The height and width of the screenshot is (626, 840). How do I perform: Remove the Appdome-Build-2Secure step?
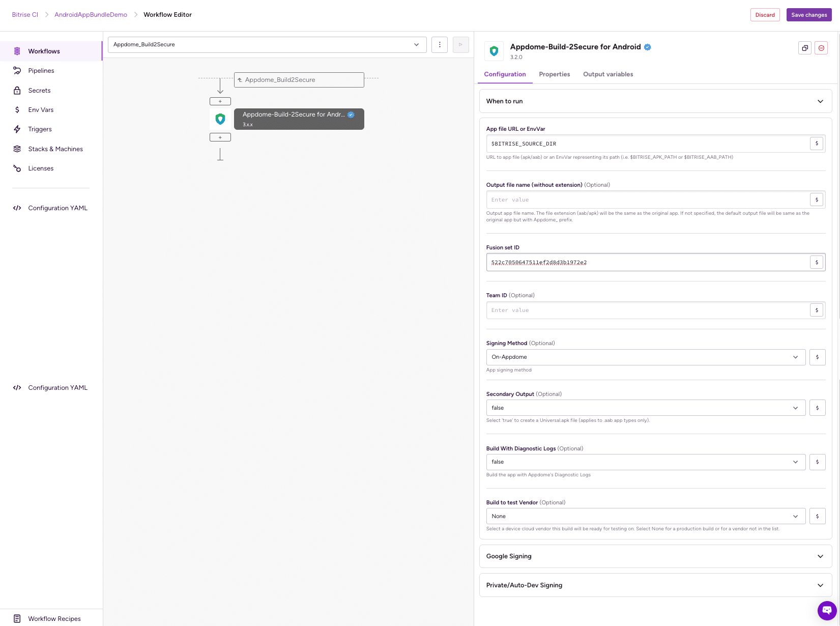click(821, 48)
